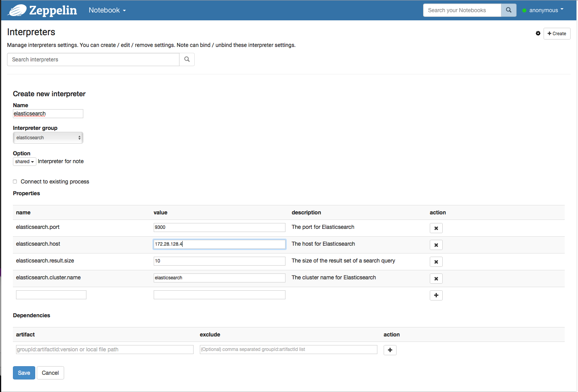
Task: Remove the elasticsearch.host property
Action: pyautogui.click(x=436, y=245)
